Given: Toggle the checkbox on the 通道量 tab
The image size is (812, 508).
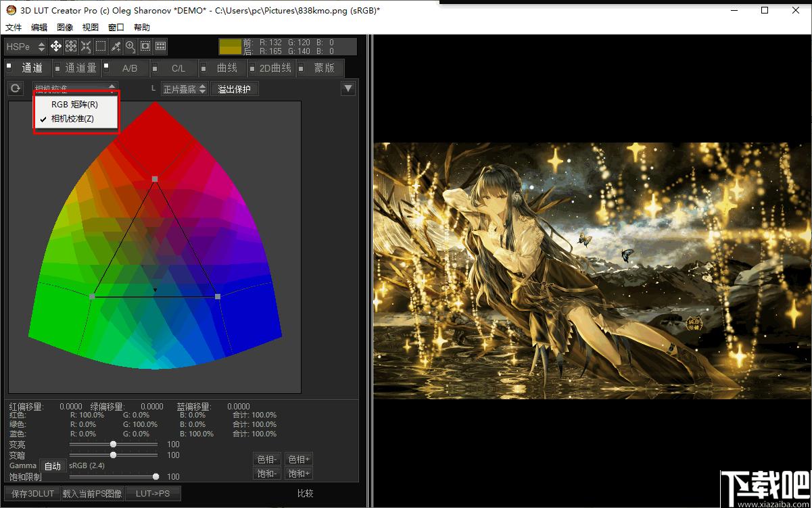Looking at the screenshot, I should (x=57, y=68).
